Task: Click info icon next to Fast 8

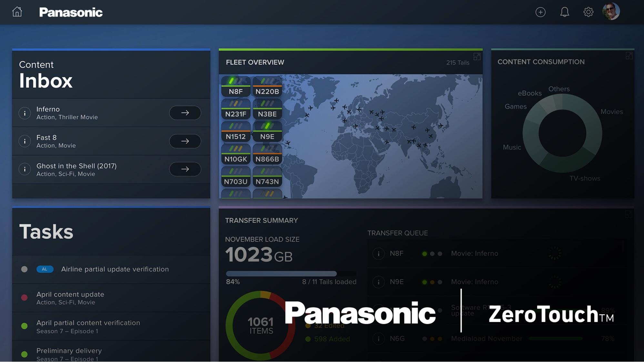Action: click(x=25, y=141)
